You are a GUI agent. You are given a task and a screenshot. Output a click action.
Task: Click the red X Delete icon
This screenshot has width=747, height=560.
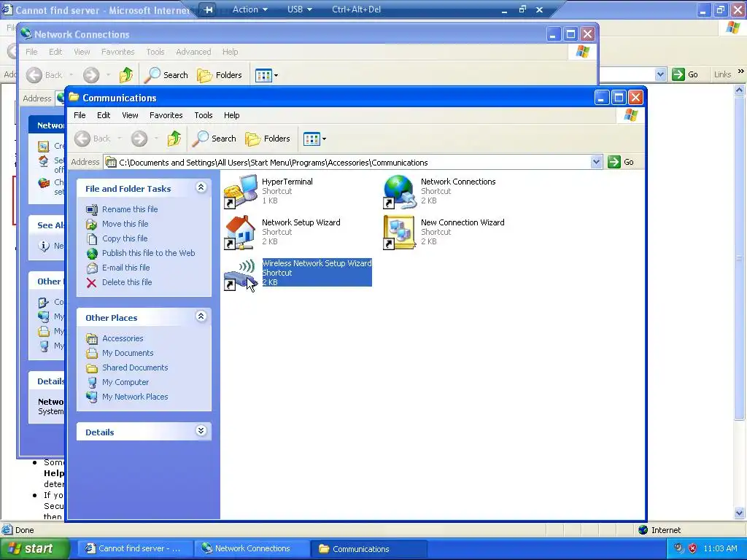[x=91, y=283]
